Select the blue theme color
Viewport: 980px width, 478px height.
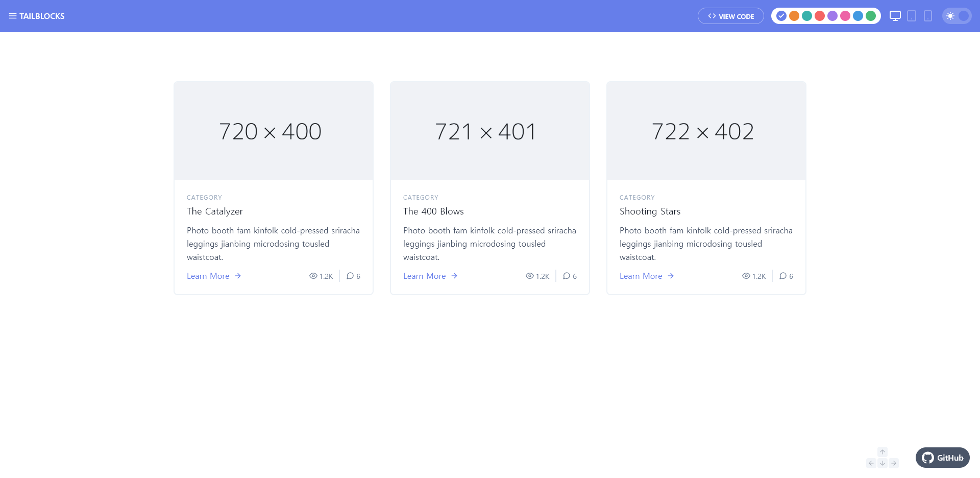(858, 16)
